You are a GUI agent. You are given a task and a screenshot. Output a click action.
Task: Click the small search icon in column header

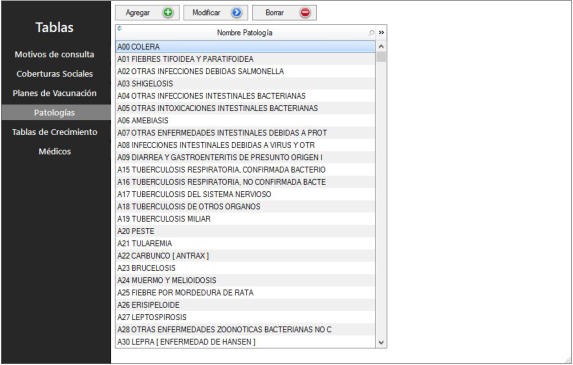(x=372, y=33)
